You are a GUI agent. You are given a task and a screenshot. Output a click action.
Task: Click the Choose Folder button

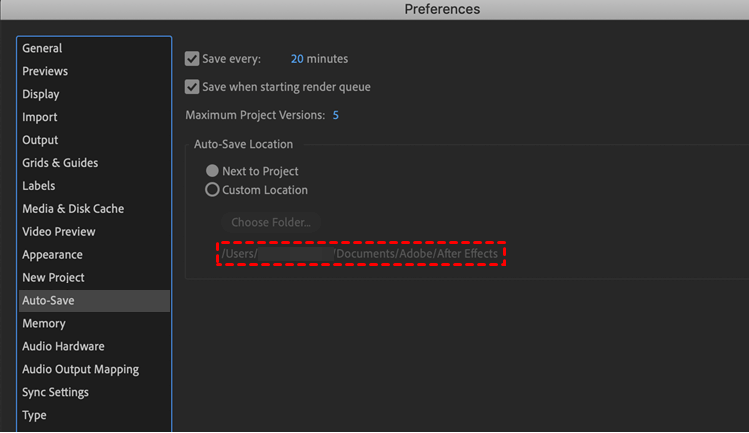click(271, 222)
